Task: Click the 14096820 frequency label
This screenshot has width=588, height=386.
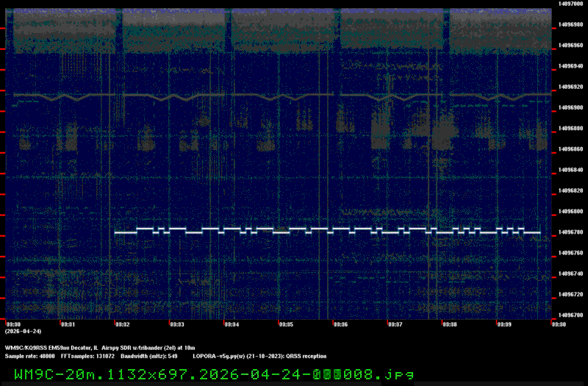Action: click(571, 190)
